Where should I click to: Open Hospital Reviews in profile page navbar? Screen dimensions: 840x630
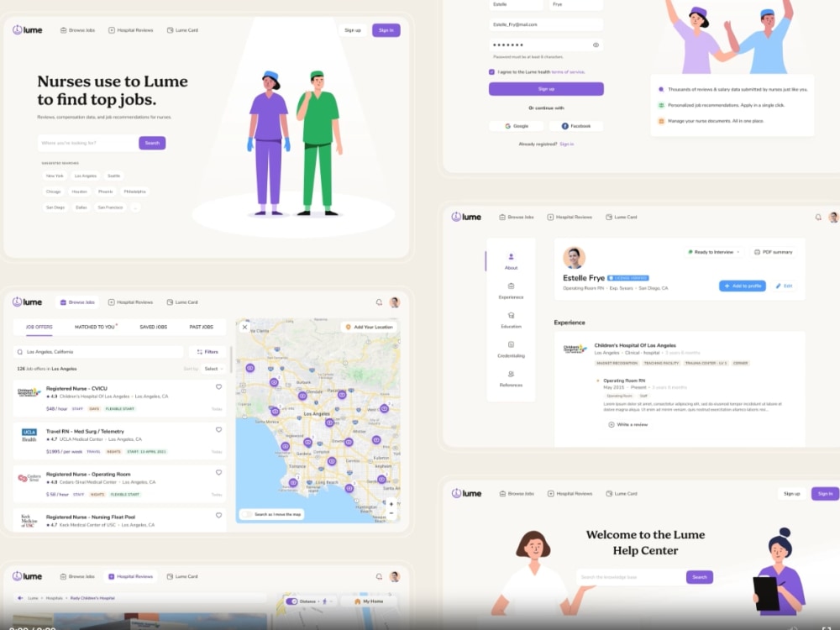point(570,217)
